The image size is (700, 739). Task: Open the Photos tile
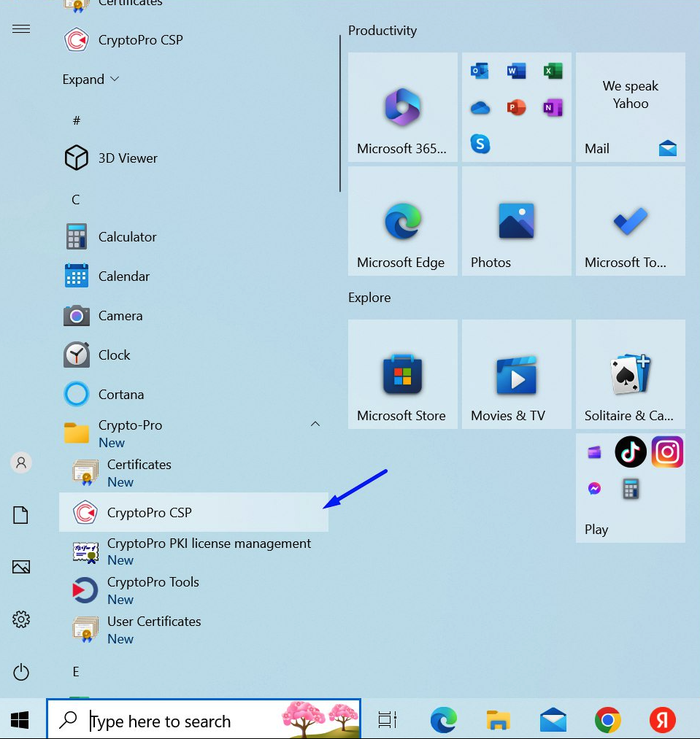(x=517, y=221)
